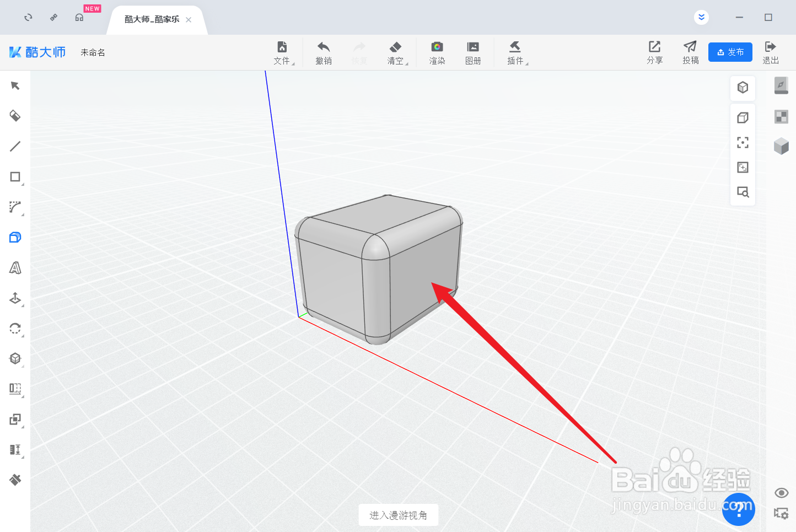Select the cube group tool in left toolbar
The image size is (796, 532).
click(15, 358)
